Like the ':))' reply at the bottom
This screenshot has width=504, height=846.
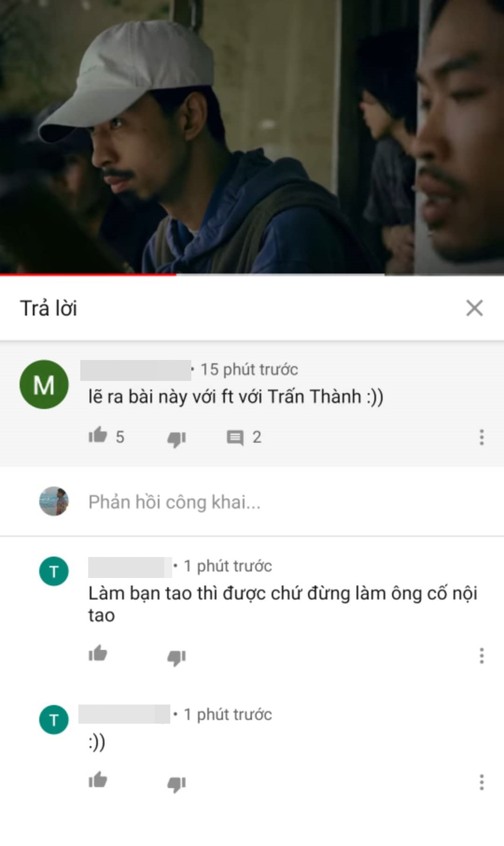point(98,780)
